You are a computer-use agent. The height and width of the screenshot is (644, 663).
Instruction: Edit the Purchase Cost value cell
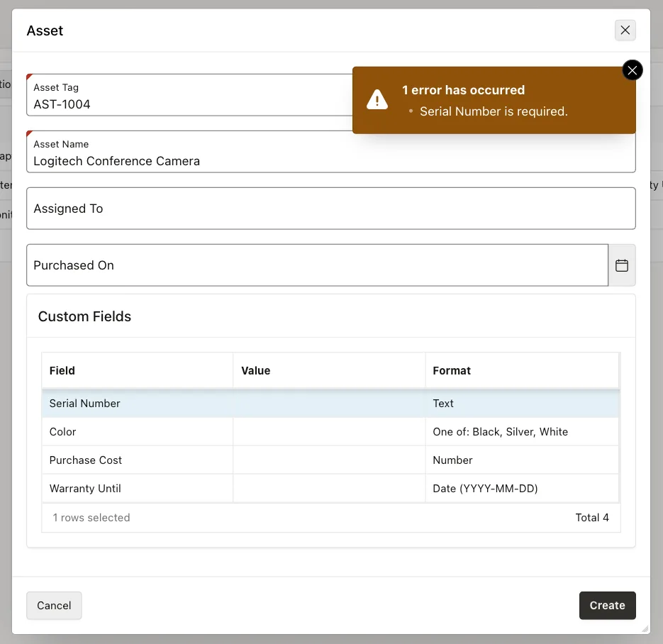329,460
